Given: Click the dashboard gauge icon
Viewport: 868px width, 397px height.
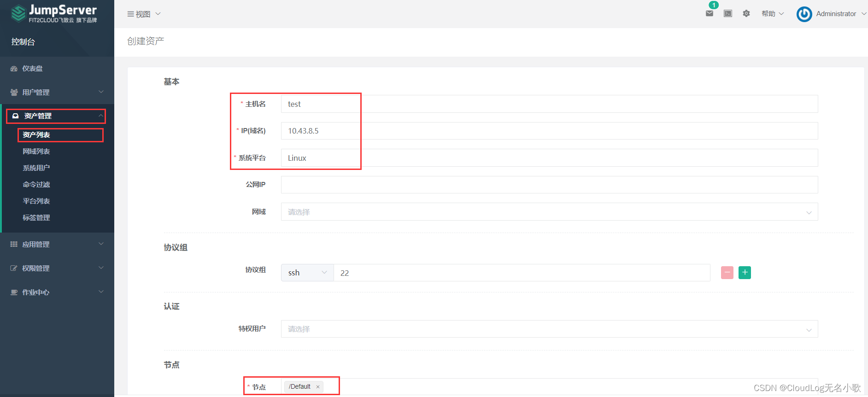Looking at the screenshot, I should [x=14, y=69].
